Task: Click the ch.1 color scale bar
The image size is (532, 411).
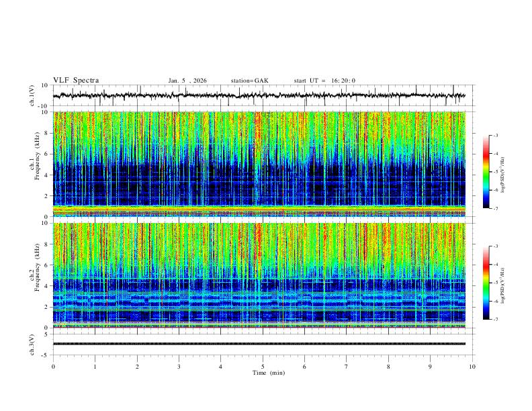Action: coord(486,172)
